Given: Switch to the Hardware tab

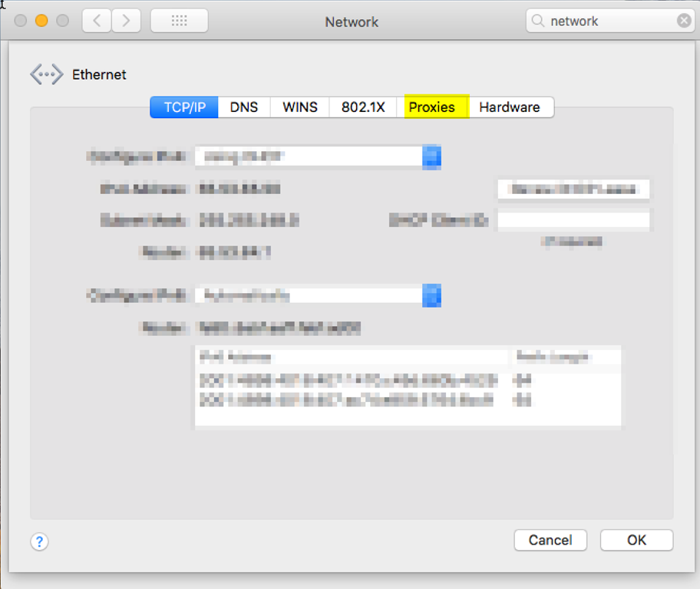Looking at the screenshot, I should click(x=510, y=107).
